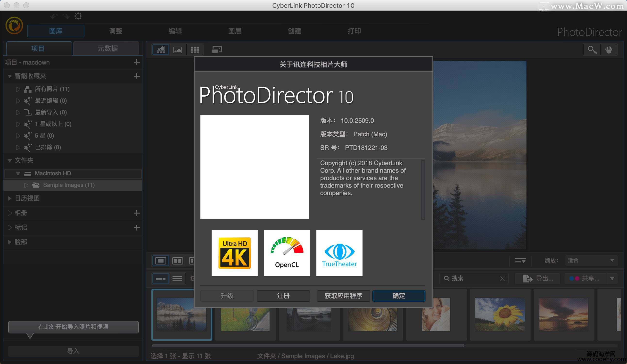Select the sunset photo thumbnail
627x364 pixels.
(x=564, y=314)
